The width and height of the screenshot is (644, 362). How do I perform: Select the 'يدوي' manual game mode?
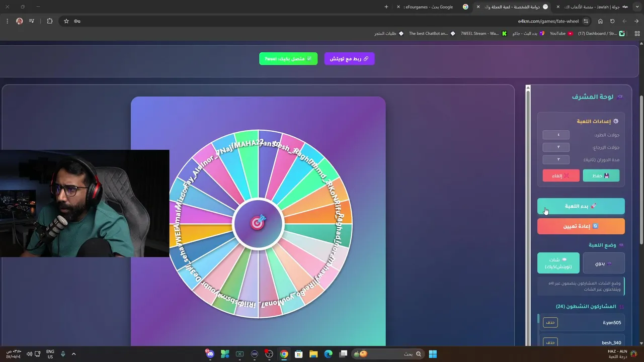[603, 263]
